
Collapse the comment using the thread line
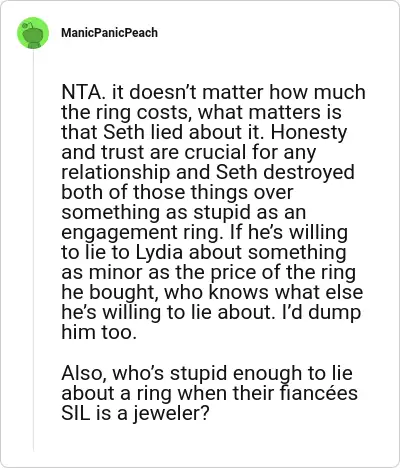click(33, 250)
